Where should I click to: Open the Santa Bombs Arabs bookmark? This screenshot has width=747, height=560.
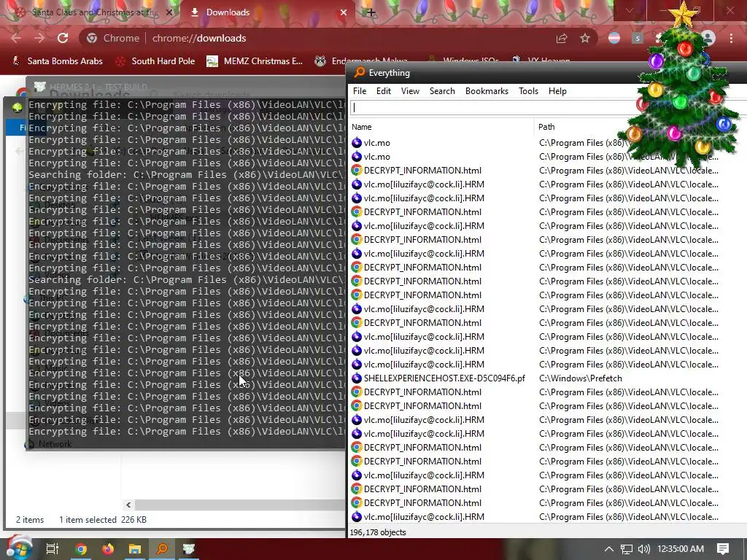[x=58, y=61]
